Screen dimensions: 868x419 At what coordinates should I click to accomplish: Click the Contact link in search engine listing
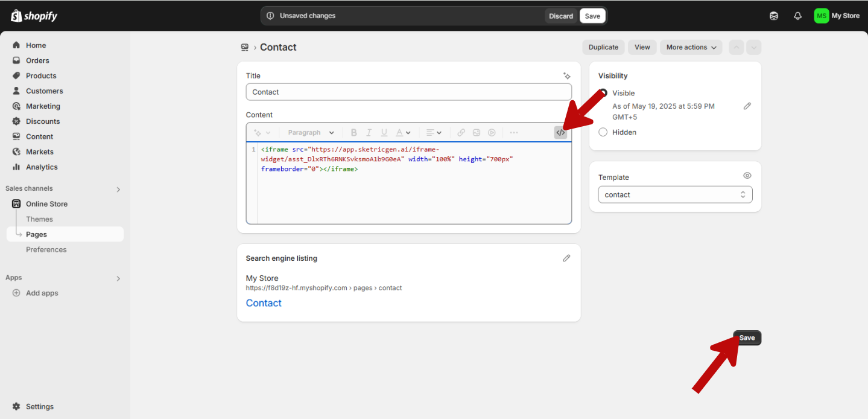[x=263, y=302]
